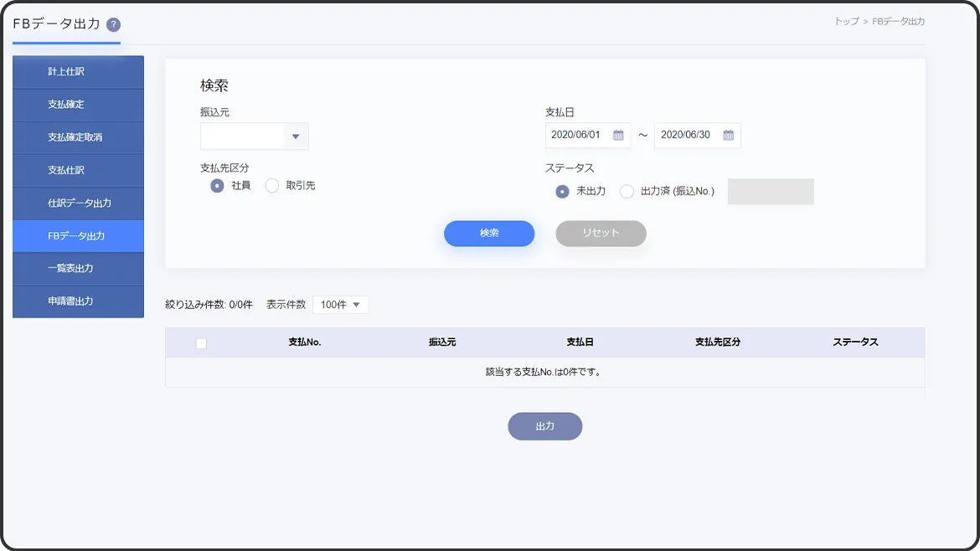Screen dimensions: 980x551
Task: Open 仕訳データ出力 from the side menu
Action: tap(78, 203)
